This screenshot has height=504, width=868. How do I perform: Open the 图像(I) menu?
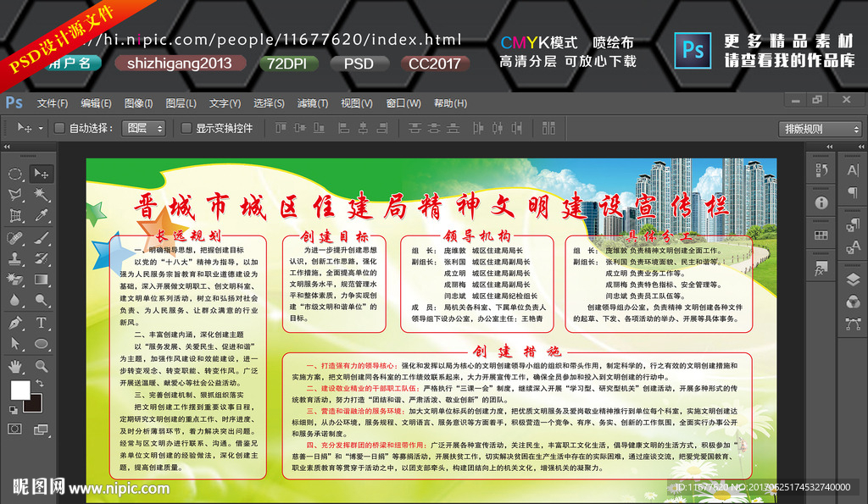(138, 103)
